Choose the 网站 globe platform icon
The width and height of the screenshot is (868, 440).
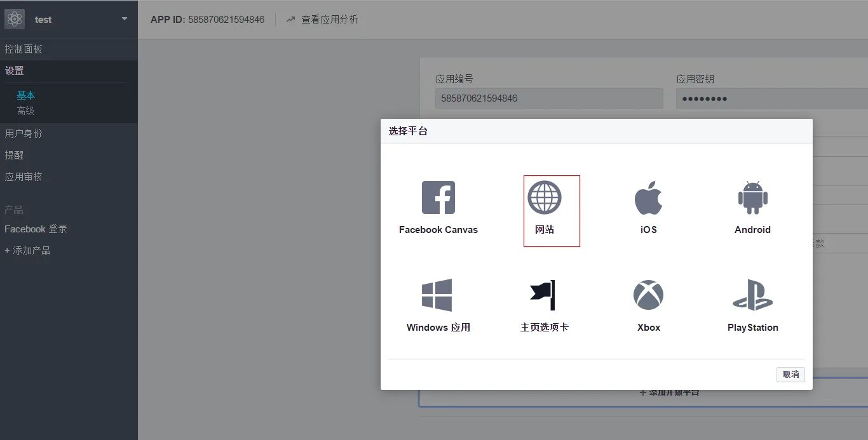[545, 197]
